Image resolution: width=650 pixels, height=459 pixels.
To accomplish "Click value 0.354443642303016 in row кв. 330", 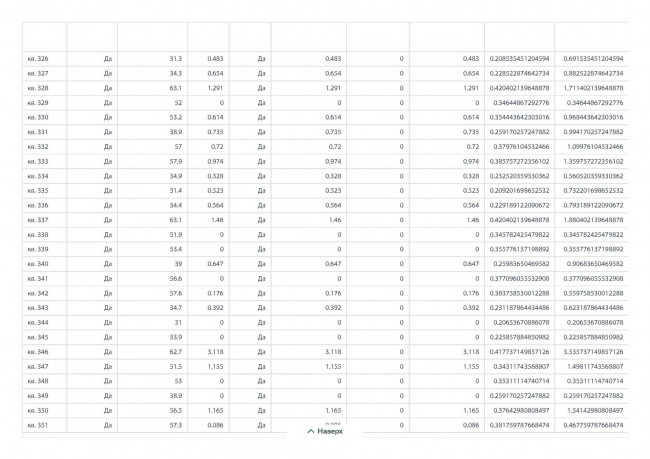I will (x=519, y=117).
